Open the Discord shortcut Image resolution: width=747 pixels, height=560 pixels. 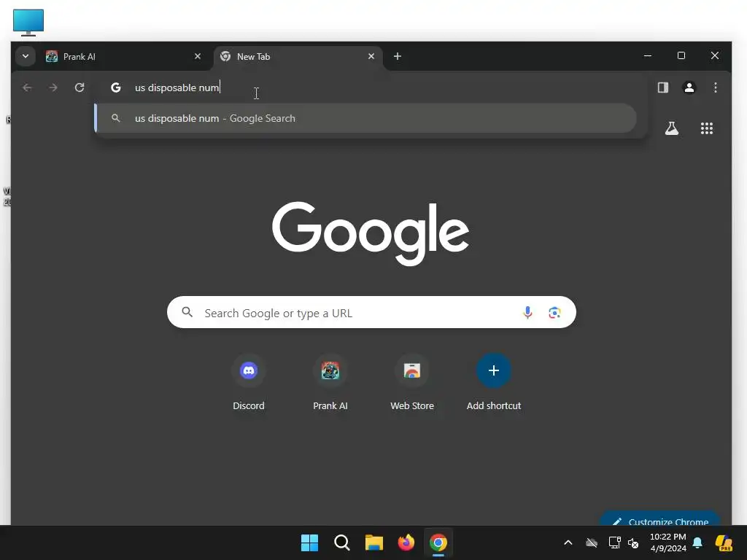point(249,382)
